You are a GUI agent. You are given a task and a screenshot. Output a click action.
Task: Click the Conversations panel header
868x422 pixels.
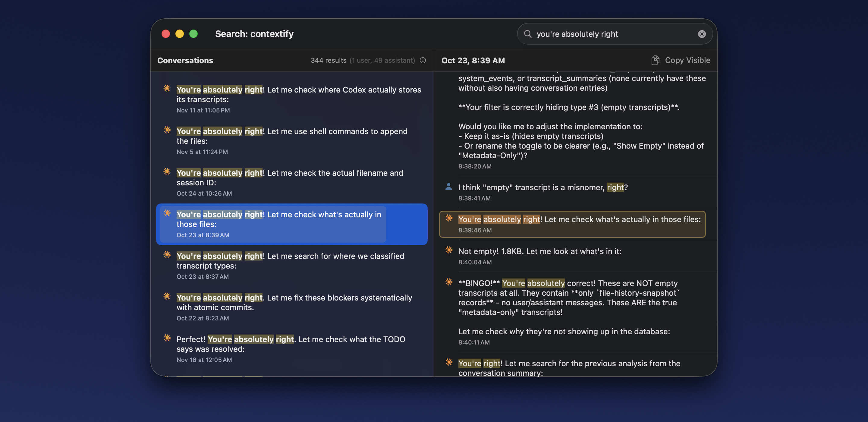coord(185,60)
